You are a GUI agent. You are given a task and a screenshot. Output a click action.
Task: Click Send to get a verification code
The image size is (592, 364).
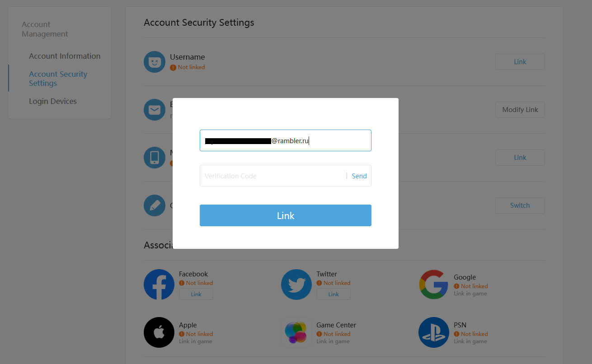[x=359, y=176]
